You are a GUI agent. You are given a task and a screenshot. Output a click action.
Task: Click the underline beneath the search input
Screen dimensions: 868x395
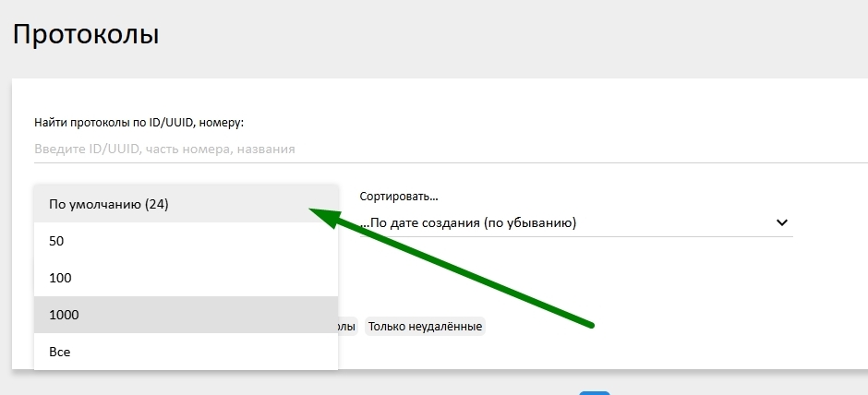(x=451, y=162)
